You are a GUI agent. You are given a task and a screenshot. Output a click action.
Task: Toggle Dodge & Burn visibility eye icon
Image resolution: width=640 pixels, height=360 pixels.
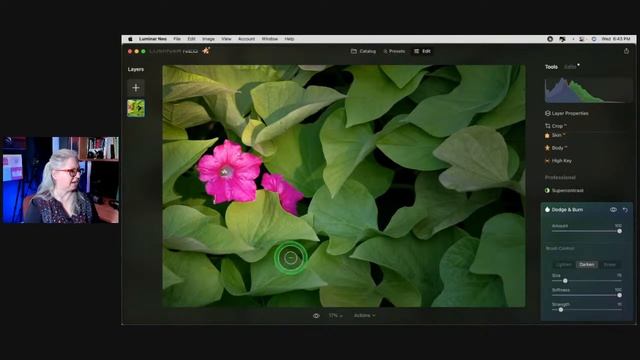coord(613,210)
